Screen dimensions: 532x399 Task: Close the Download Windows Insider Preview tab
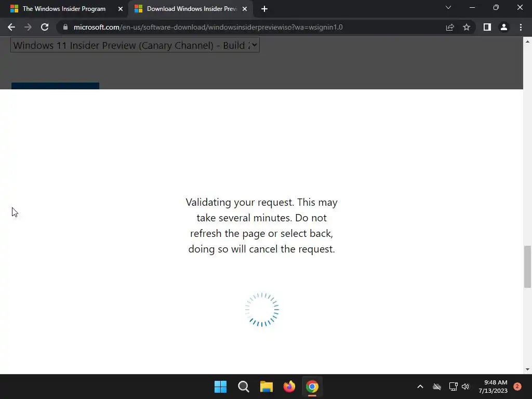click(245, 9)
